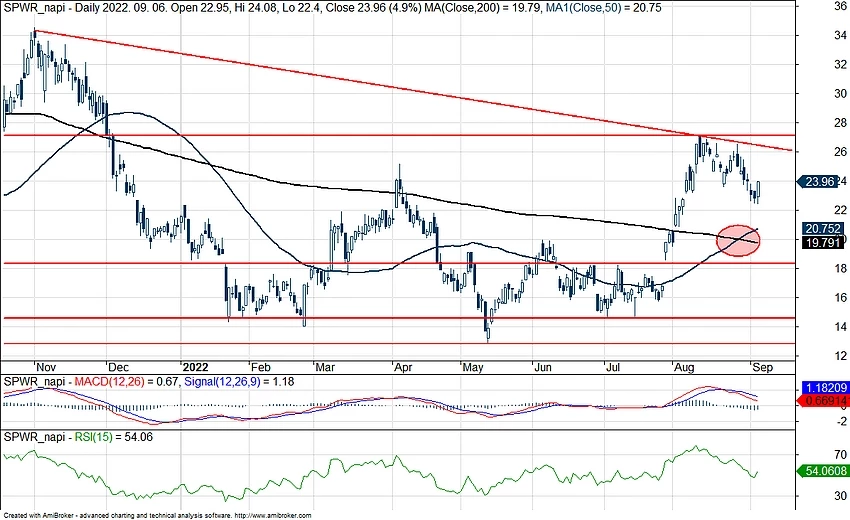Select the green 54.0608 RSI value flag
Image resolution: width=850 pixels, height=520 pixels.
pos(824,471)
